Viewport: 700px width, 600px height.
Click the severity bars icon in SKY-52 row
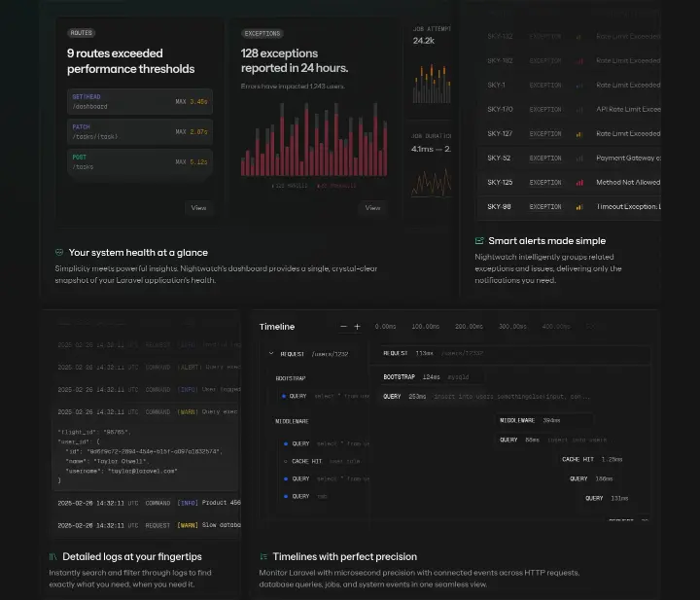point(579,159)
